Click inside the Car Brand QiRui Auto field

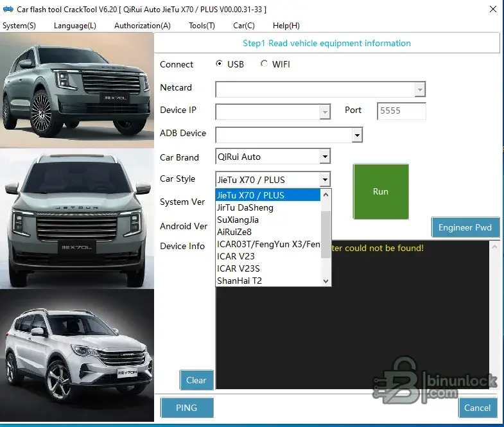point(268,157)
